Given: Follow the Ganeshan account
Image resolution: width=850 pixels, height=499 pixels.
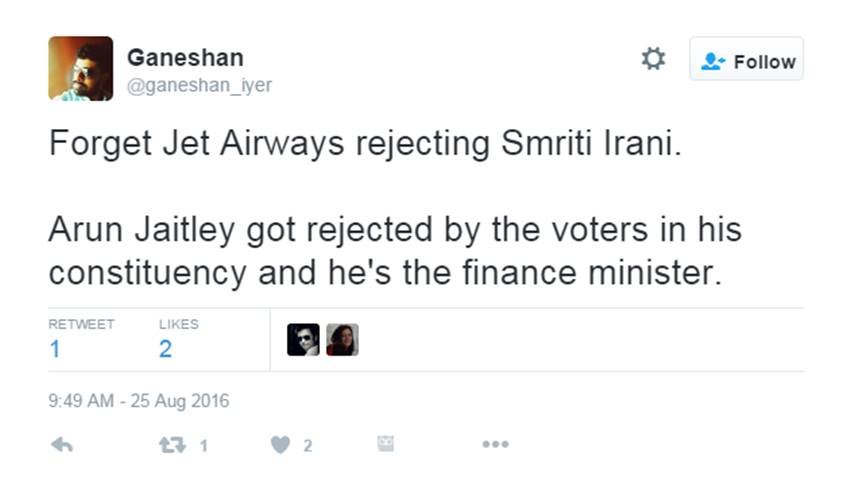Looking at the screenshot, I should 746,61.
